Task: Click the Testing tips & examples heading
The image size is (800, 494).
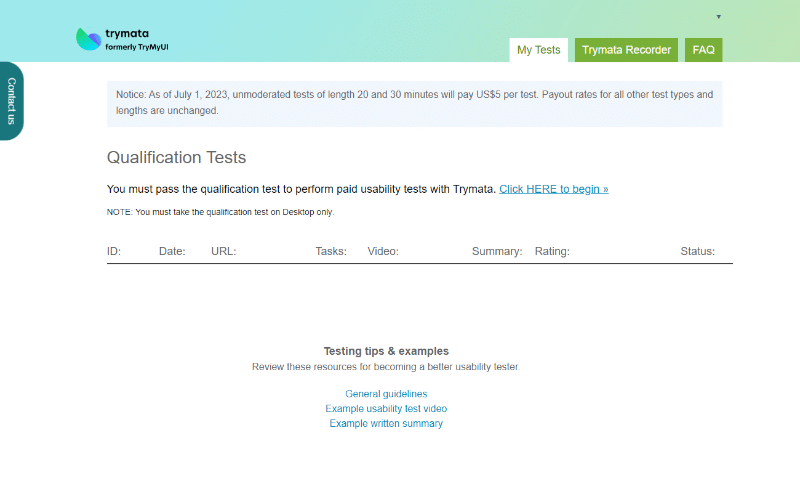Action: 386,351
